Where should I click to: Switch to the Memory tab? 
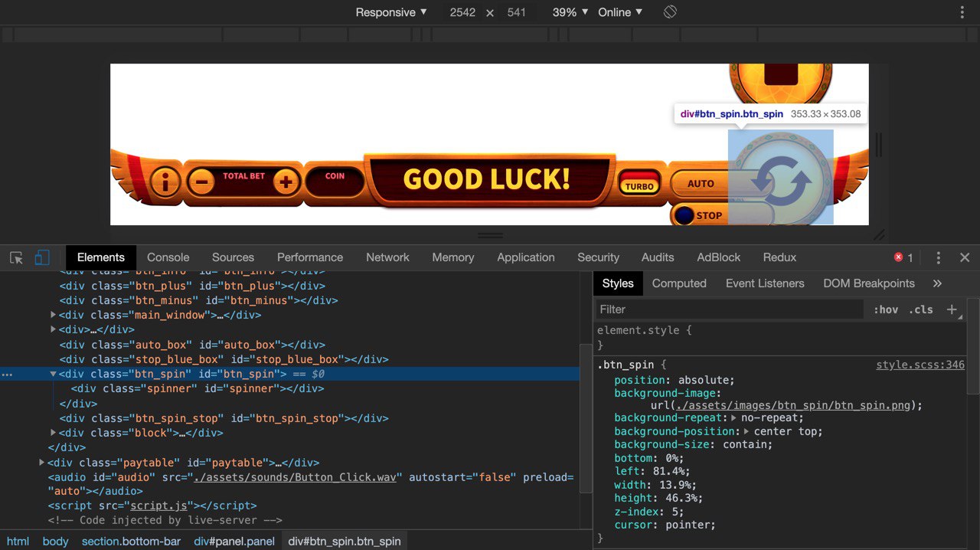(453, 257)
